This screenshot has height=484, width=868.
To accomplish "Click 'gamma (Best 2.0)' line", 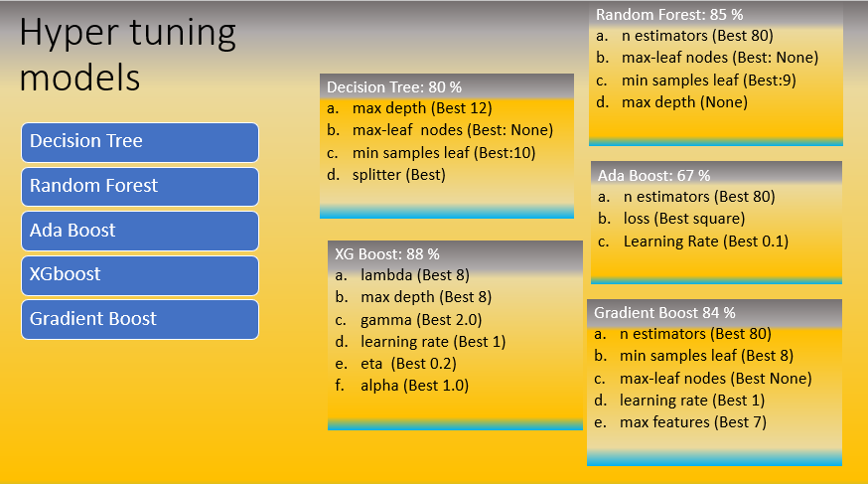I will [421, 320].
